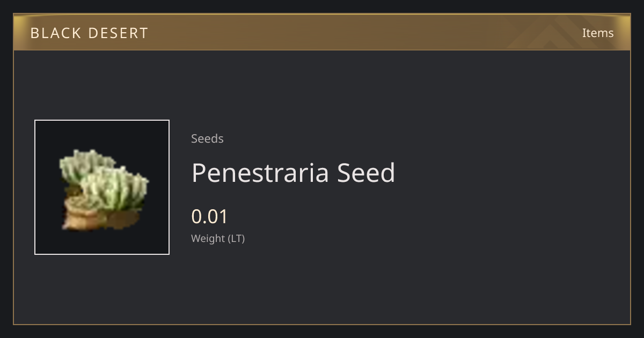
Task: Click the word Seed in the item title
Action: 366,173
